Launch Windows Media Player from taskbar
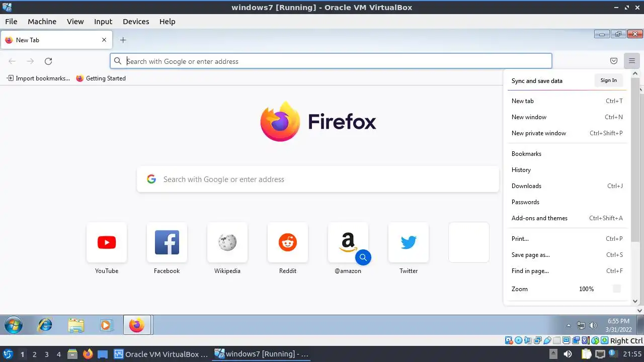This screenshot has height=362, width=644. [x=106, y=325]
